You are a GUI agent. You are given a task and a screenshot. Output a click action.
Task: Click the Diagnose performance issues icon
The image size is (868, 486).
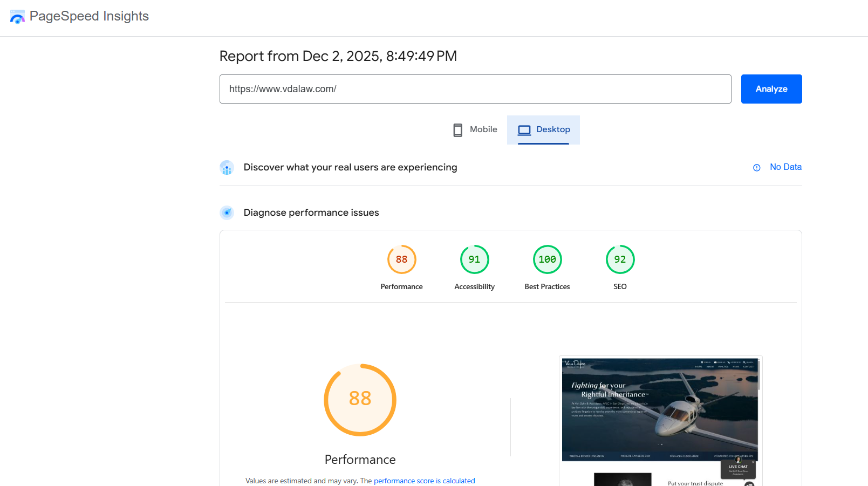point(227,213)
